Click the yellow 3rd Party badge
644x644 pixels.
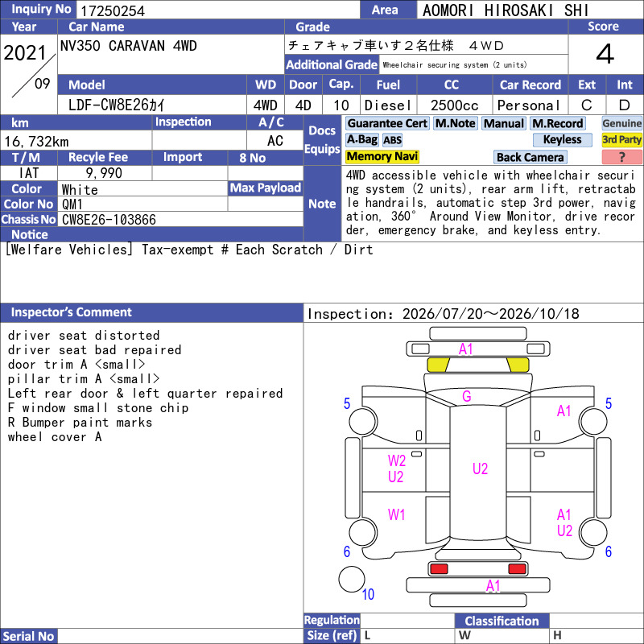coord(621,139)
